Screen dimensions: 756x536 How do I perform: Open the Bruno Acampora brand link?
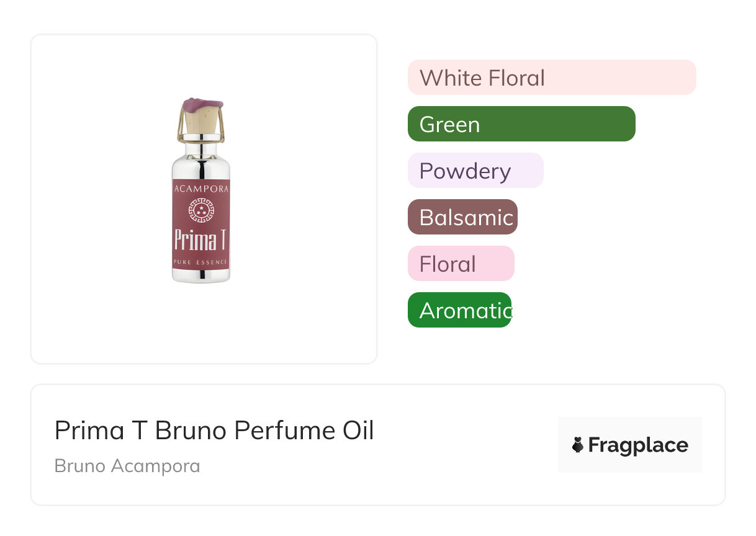tap(127, 466)
